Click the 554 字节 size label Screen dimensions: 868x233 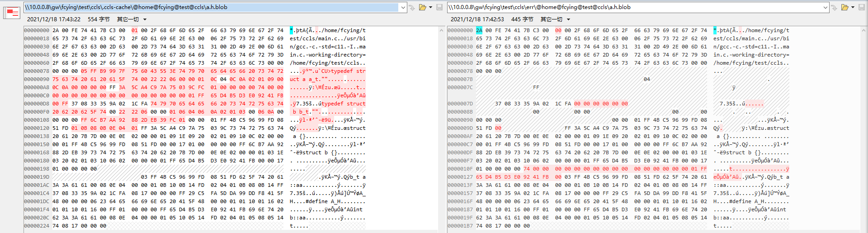click(99, 19)
